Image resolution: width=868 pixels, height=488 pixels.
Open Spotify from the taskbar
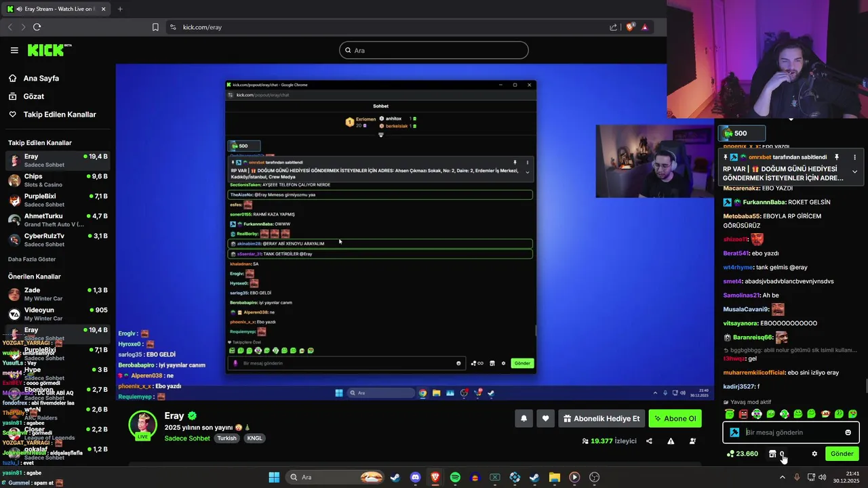pyautogui.click(x=455, y=477)
